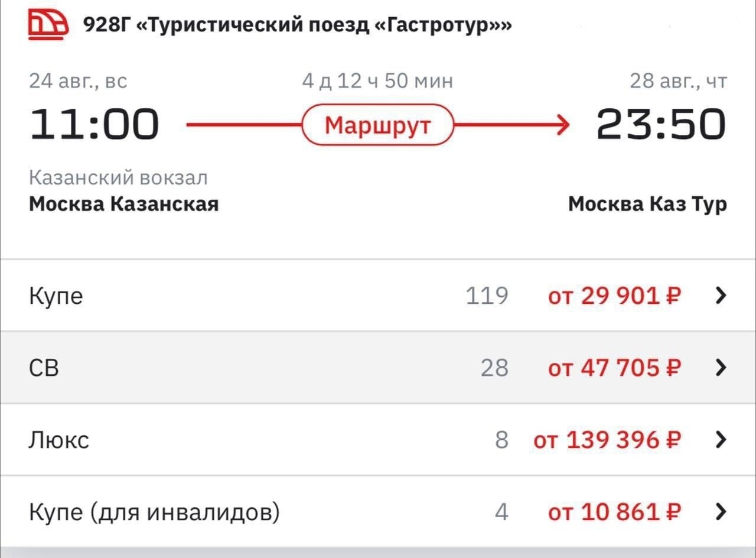Click the Москва Казанская departure station
The width and height of the screenshot is (756, 558).
(124, 204)
